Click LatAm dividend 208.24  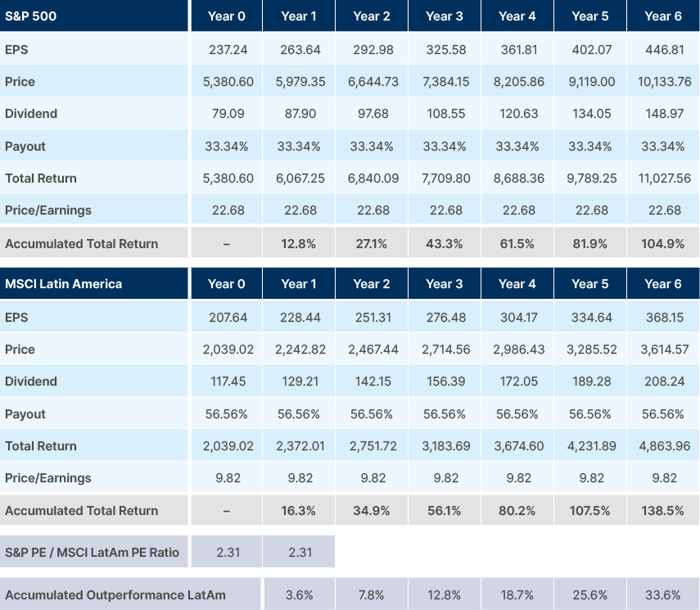tap(664, 382)
